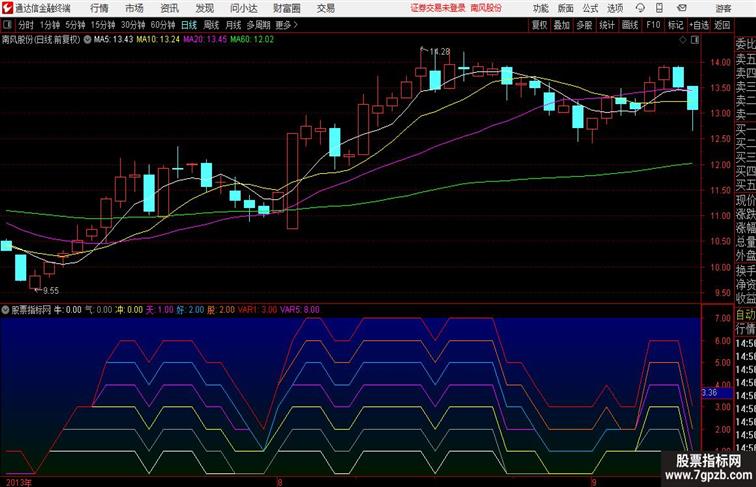Click the MA10: 13.24 indicator value
This screenshot has height=487, width=756.
point(158,40)
